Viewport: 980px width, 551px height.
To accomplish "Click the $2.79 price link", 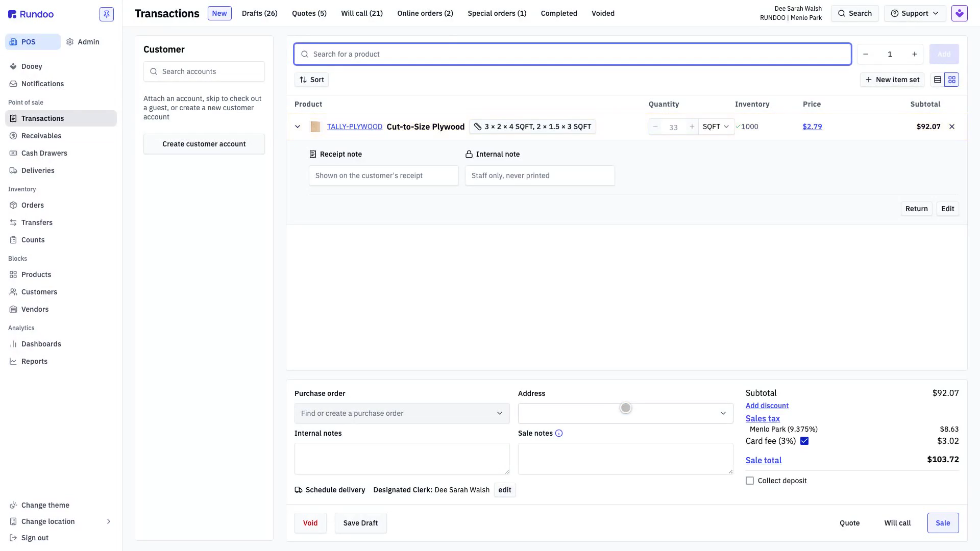I will coord(812,127).
